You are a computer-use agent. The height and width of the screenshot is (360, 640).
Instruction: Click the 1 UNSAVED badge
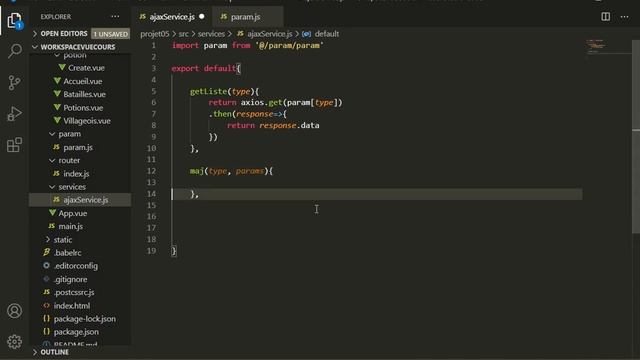pyautogui.click(x=111, y=34)
